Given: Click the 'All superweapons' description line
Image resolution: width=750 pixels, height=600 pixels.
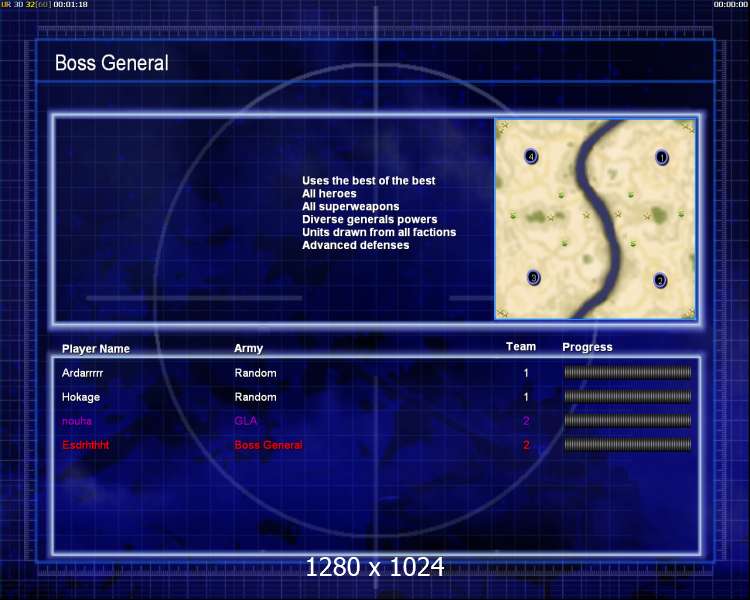Looking at the screenshot, I should [351, 207].
